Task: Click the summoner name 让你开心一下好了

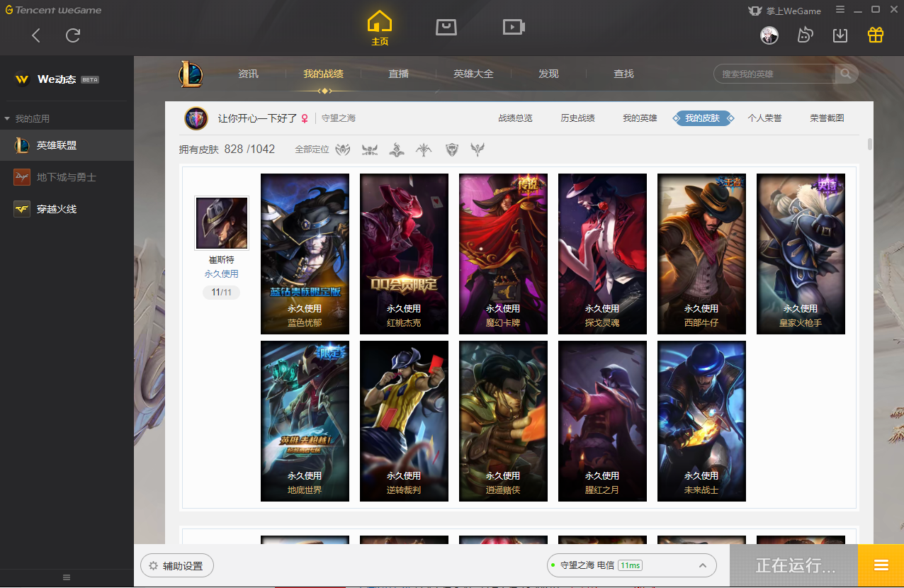Action: coord(257,118)
